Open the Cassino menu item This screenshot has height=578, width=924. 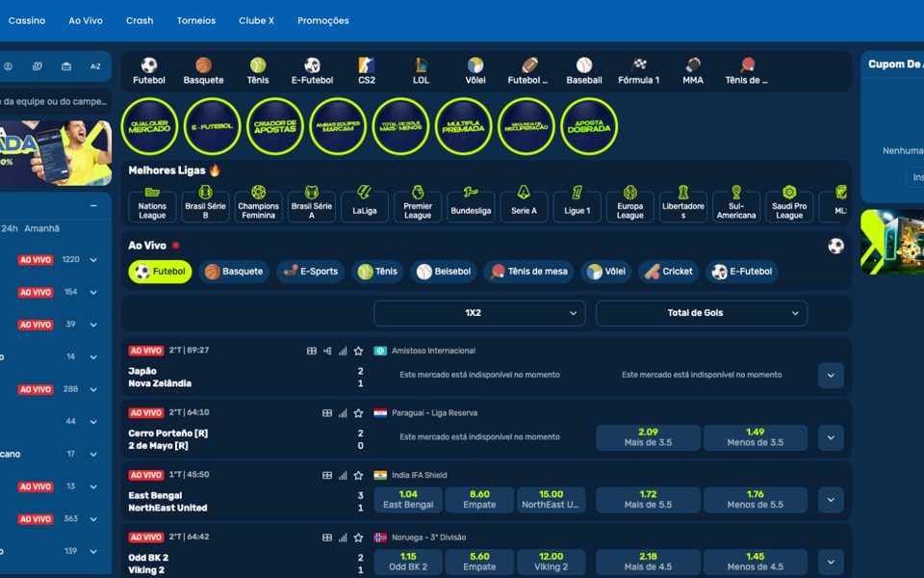pos(27,20)
